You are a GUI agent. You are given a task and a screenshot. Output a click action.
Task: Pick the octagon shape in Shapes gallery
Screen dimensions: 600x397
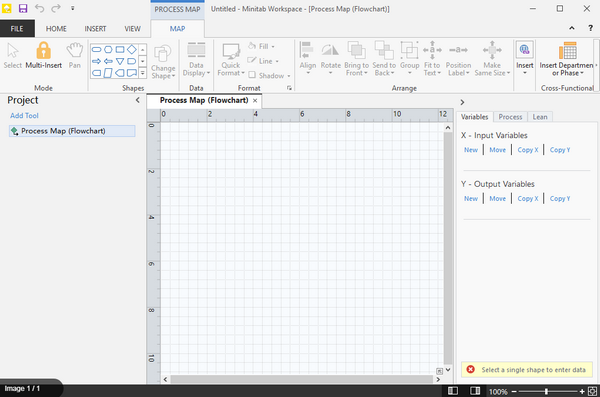pyautogui.click(x=108, y=49)
